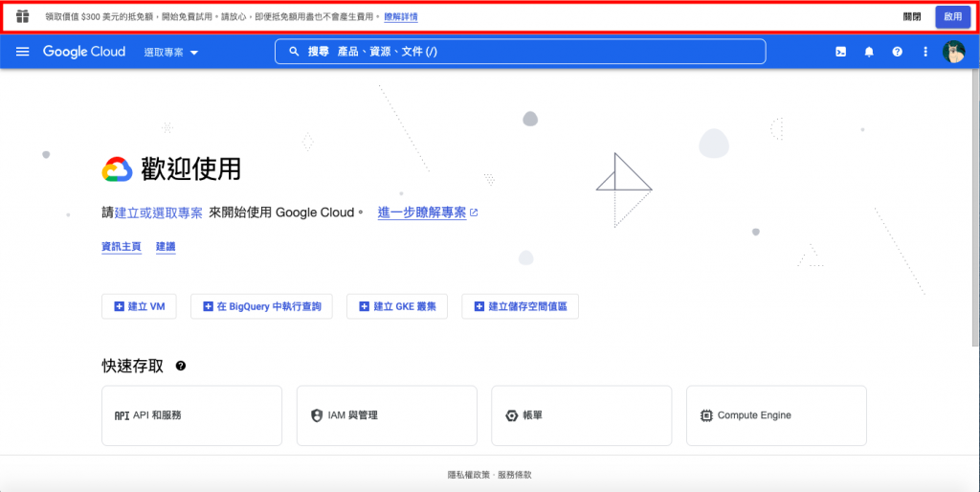Click the page vertical scrollbar
The height and width of the screenshot is (492, 980).
pyautogui.click(x=975, y=207)
